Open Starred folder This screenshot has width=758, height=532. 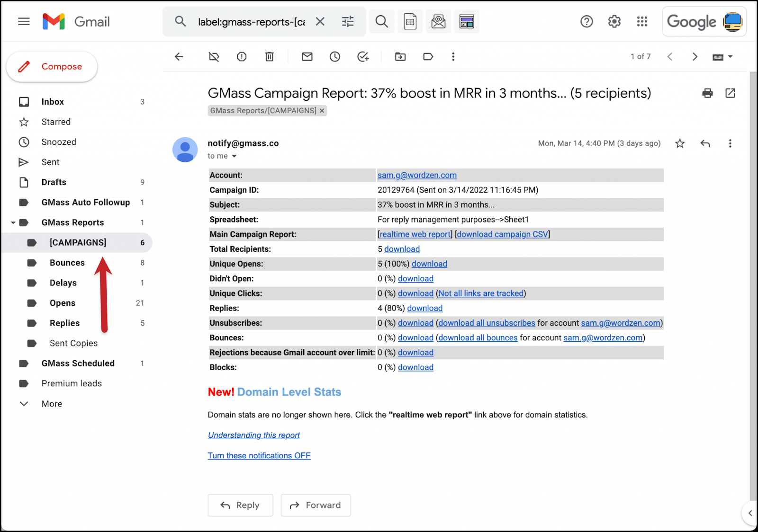(x=77, y=122)
